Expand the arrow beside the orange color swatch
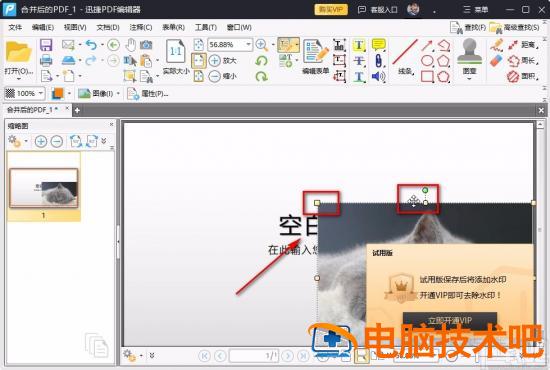Image resolution: width=550 pixels, height=370 pixels. tap(69, 93)
